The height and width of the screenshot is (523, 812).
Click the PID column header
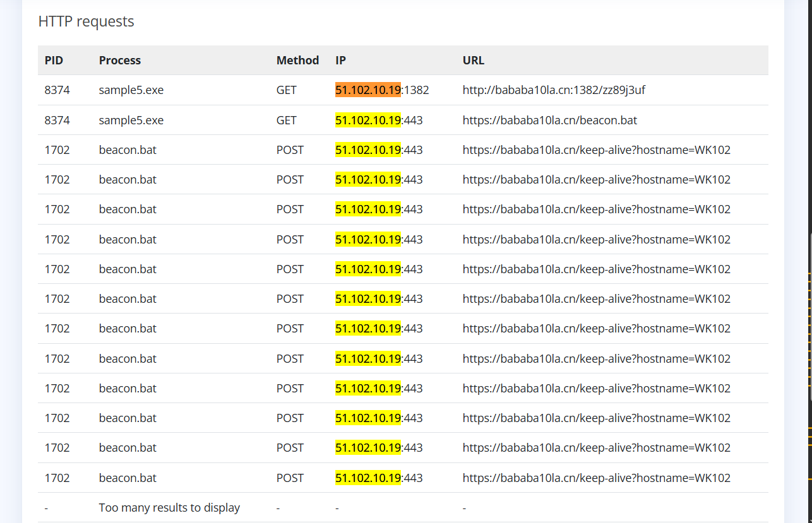coord(54,61)
